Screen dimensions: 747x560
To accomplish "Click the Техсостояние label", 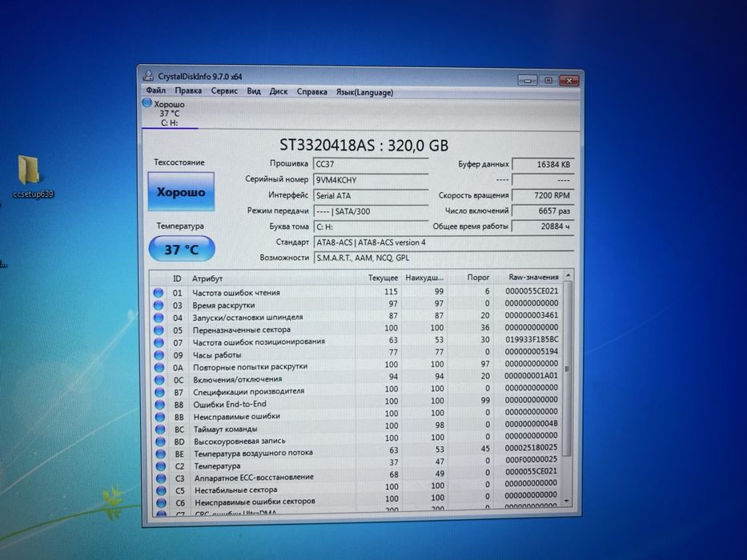I will point(179,162).
